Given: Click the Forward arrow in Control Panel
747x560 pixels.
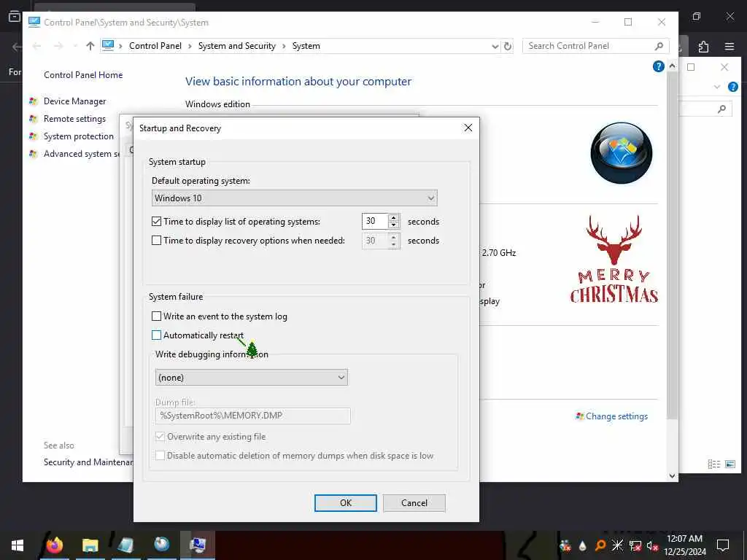Looking at the screenshot, I should coord(58,46).
